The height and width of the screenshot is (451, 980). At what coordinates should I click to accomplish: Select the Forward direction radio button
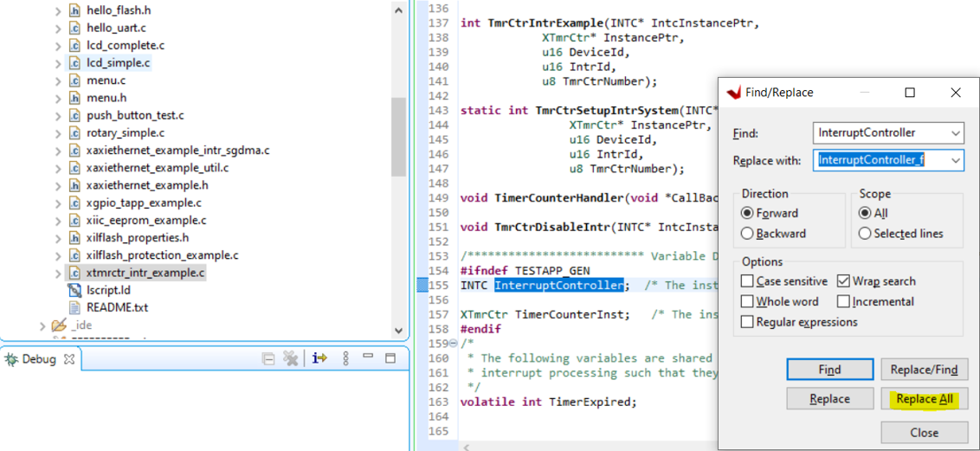pyautogui.click(x=747, y=213)
